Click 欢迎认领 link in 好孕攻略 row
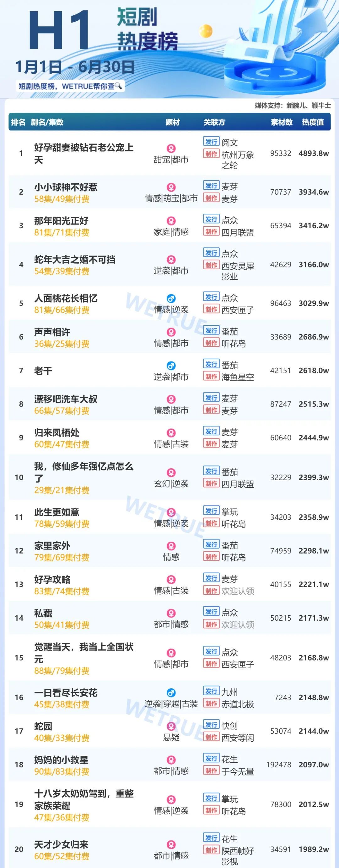Viewport: 339px width, 868px height. tap(238, 591)
